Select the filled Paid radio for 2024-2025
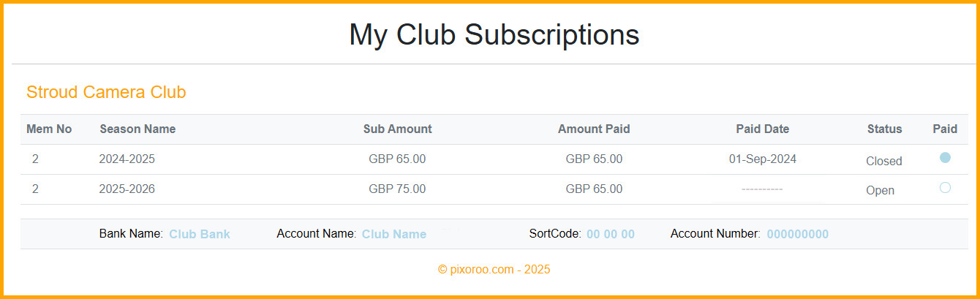The height and width of the screenshot is (299, 980). [945, 158]
